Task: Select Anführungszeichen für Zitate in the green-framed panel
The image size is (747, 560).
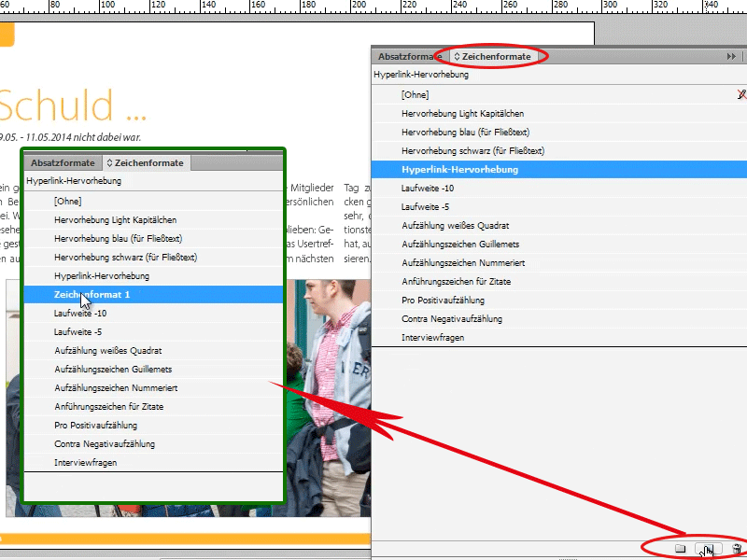Action: (x=153, y=406)
